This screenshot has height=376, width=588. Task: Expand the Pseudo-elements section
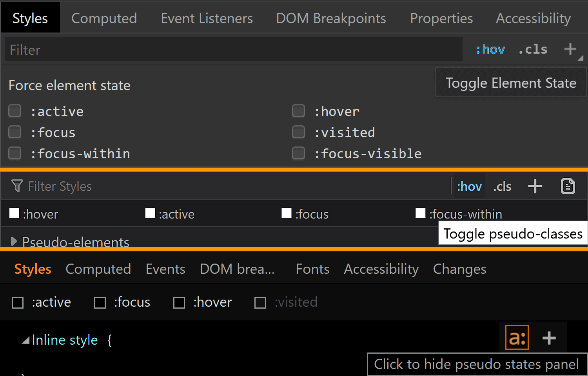(x=14, y=241)
